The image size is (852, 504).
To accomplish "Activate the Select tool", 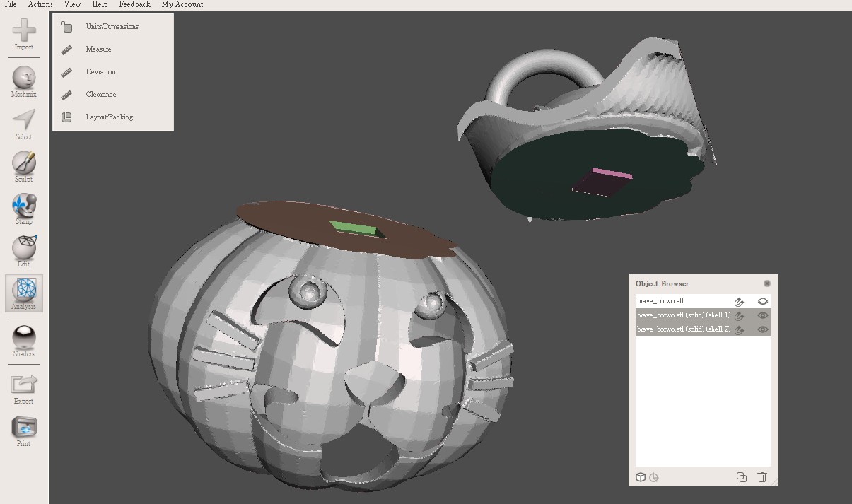I will pyautogui.click(x=24, y=124).
